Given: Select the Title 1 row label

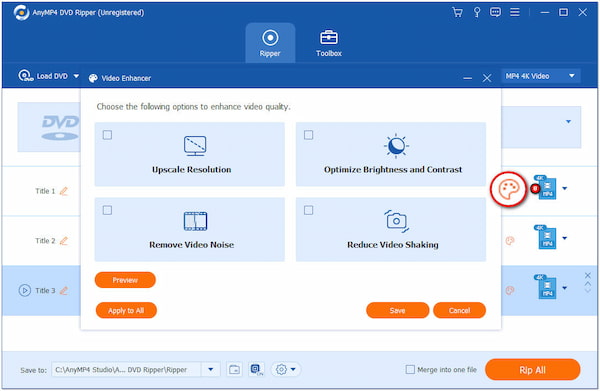Looking at the screenshot, I should tap(45, 191).
